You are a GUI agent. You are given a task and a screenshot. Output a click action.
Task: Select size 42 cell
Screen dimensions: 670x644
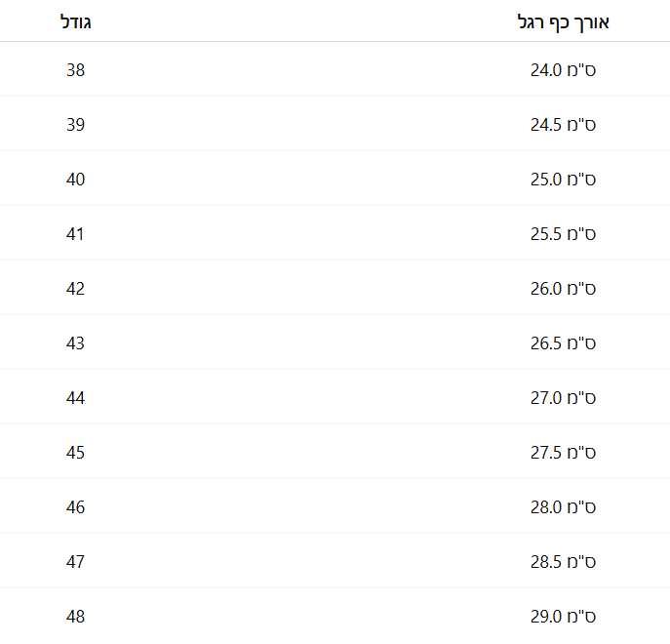pyautogui.click(x=76, y=289)
